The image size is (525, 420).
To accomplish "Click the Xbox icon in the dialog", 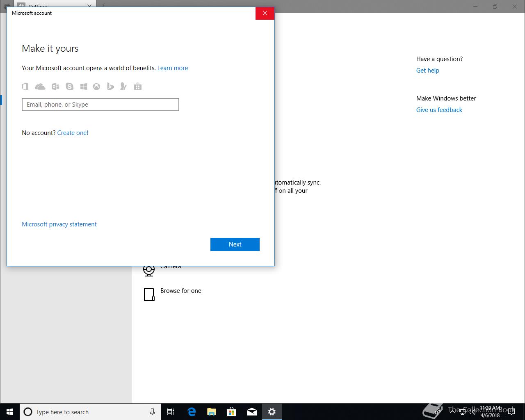I will pyautogui.click(x=96, y=86).
